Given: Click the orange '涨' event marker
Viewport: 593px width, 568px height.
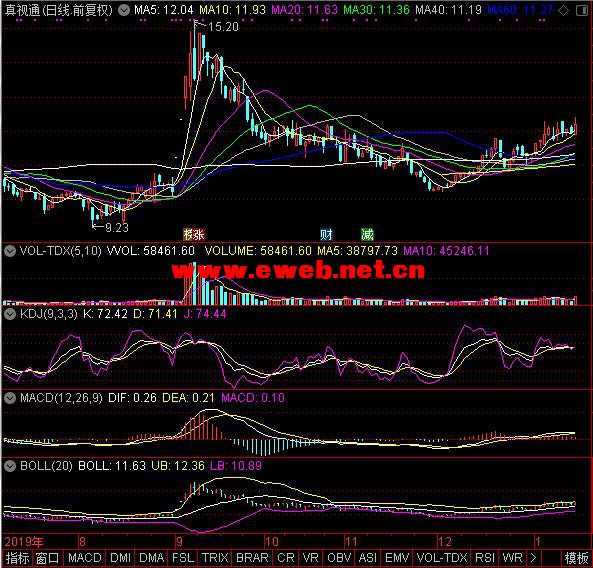Looking at the screenshot, I should (x=194, y=234).
